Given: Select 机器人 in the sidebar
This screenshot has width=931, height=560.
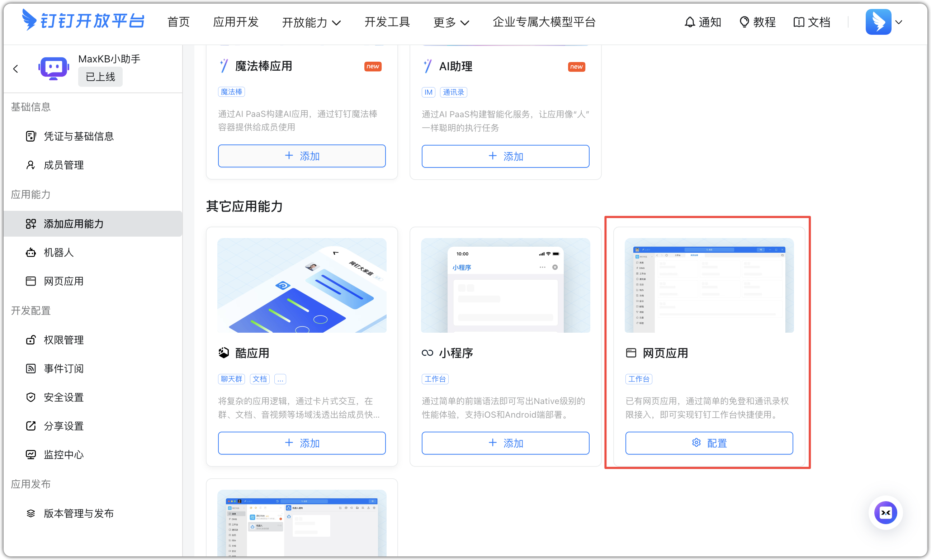Looking at the screenshot, I should pyautogui.click(x=58, y=252).
